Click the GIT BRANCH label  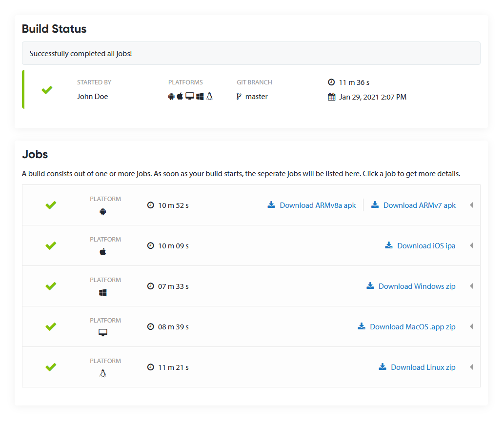click(255, 82)
